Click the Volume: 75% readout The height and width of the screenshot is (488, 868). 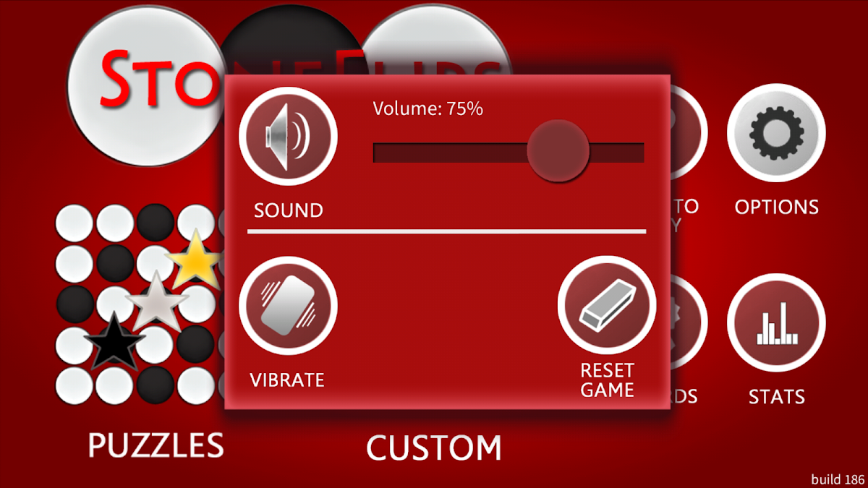(x=428, y=109)
